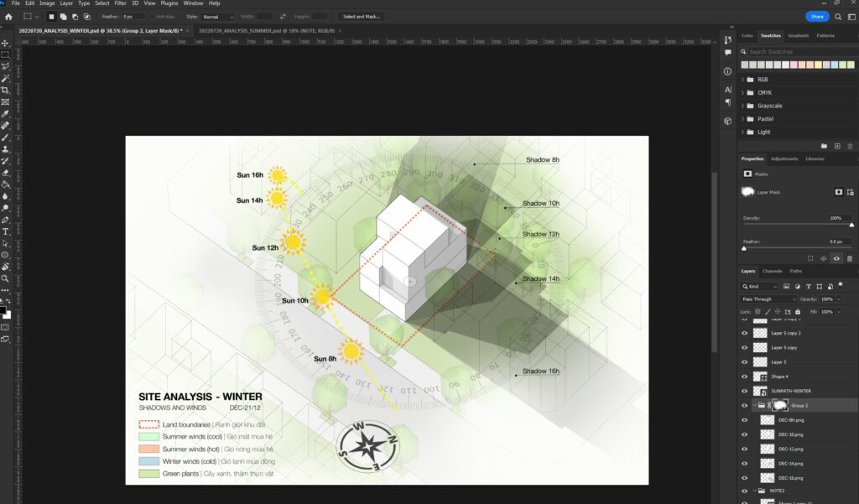Select the Crop tool

point(6,90)
